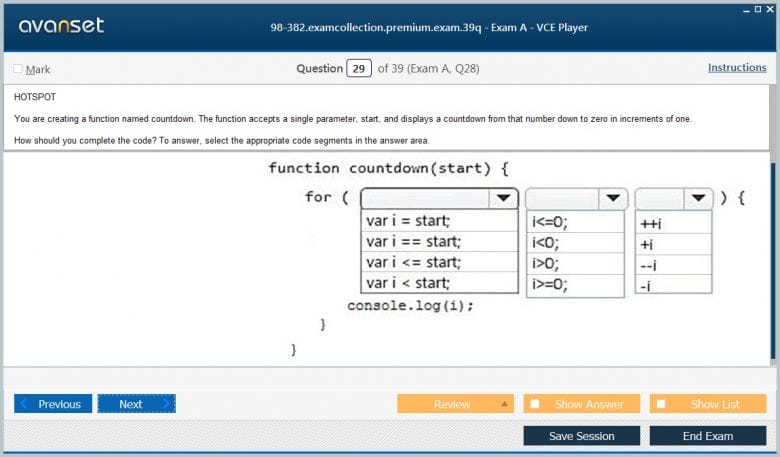This screenshot has width=780, height=457.
Task: Close the VCE Player window
Action: tap(770, 8)
